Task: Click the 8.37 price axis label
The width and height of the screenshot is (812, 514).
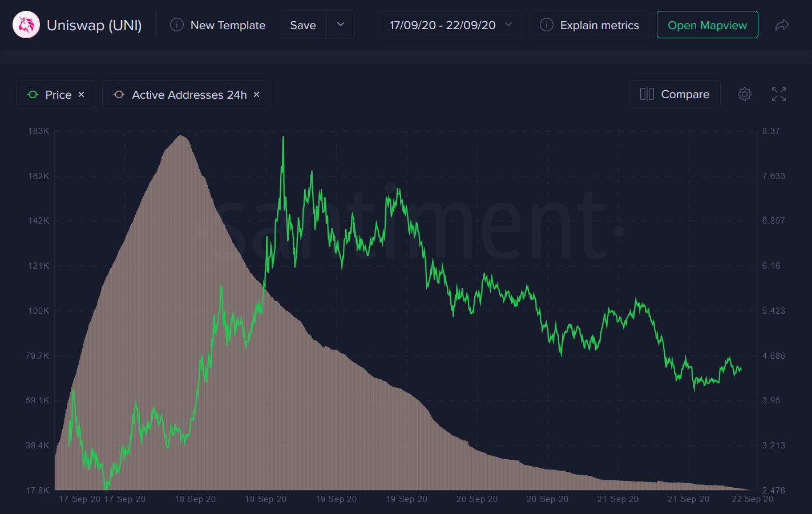Action: (x=771, y=131)
